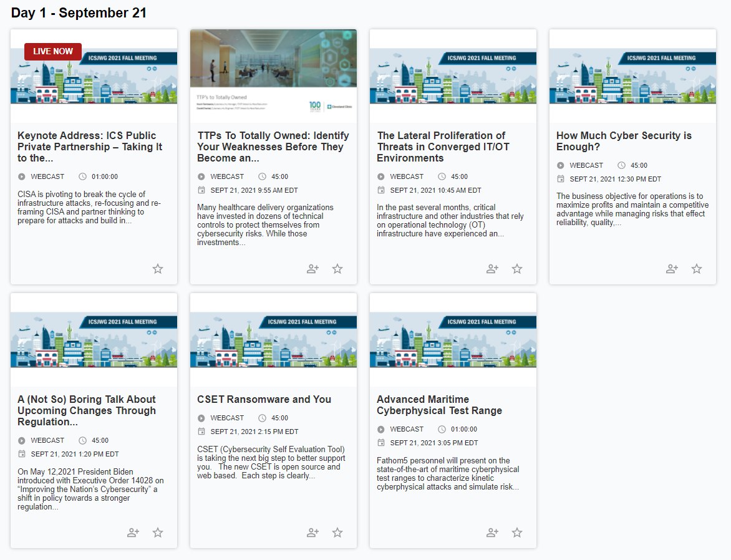Click calendar icon next to Sept 21, 2021 9:55 AM EDT
Viewport: 731px width, 560px height.
[x=201, y=190]
